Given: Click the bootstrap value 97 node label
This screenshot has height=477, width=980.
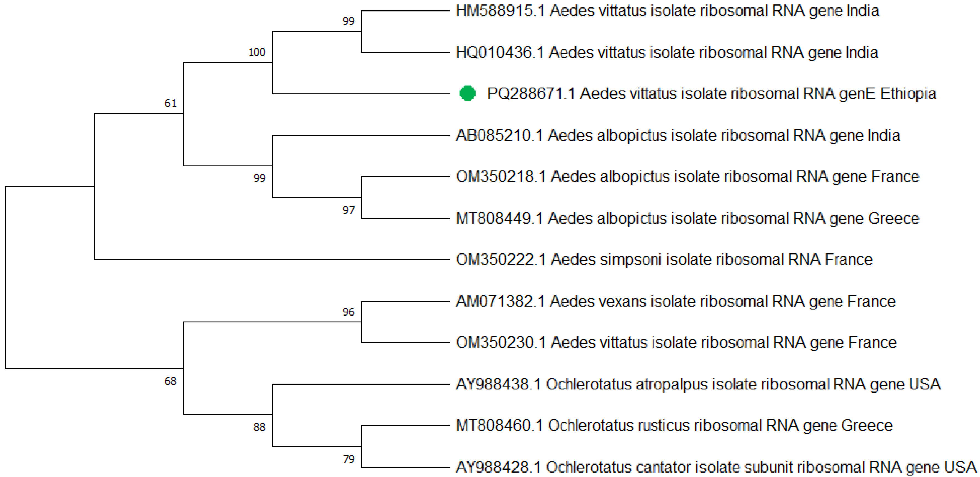Looking at the screenshot, I should coord(348,210).
